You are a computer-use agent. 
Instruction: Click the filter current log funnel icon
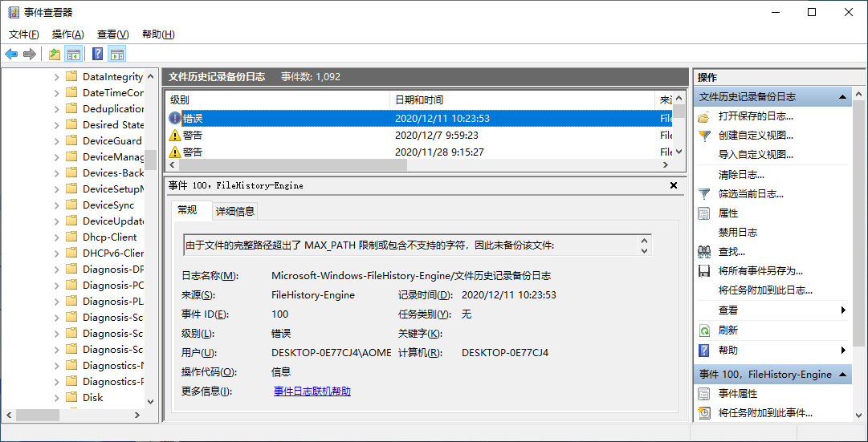703,194
